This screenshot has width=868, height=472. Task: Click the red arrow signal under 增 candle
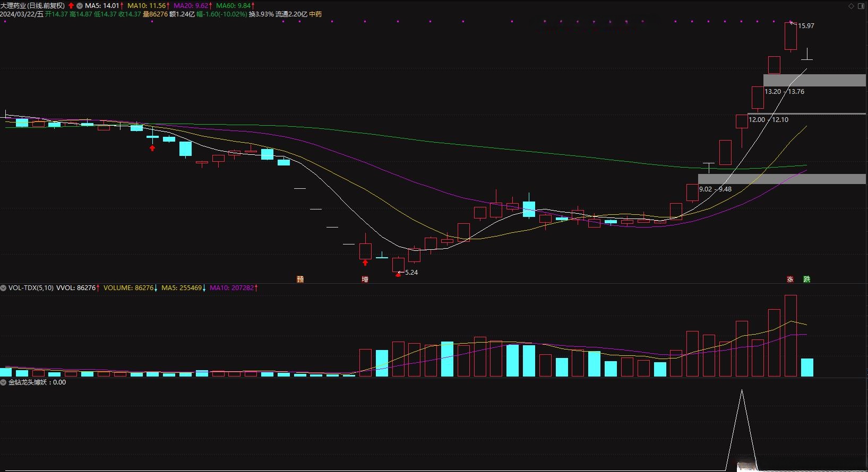365,263
